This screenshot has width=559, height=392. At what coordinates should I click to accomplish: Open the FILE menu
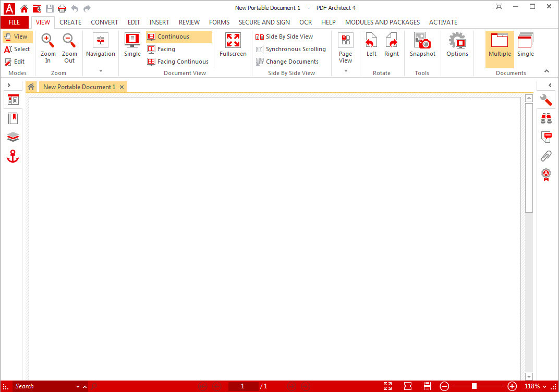tap(14, 22)
